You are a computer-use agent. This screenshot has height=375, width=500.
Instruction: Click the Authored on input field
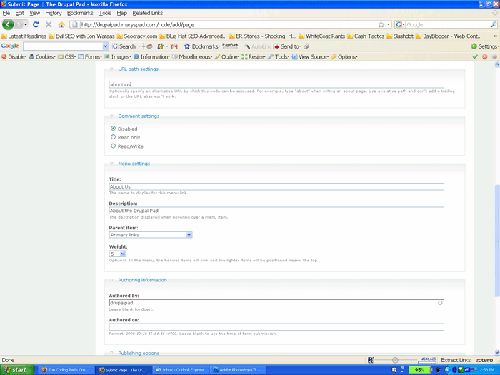(x=276, y=327)
